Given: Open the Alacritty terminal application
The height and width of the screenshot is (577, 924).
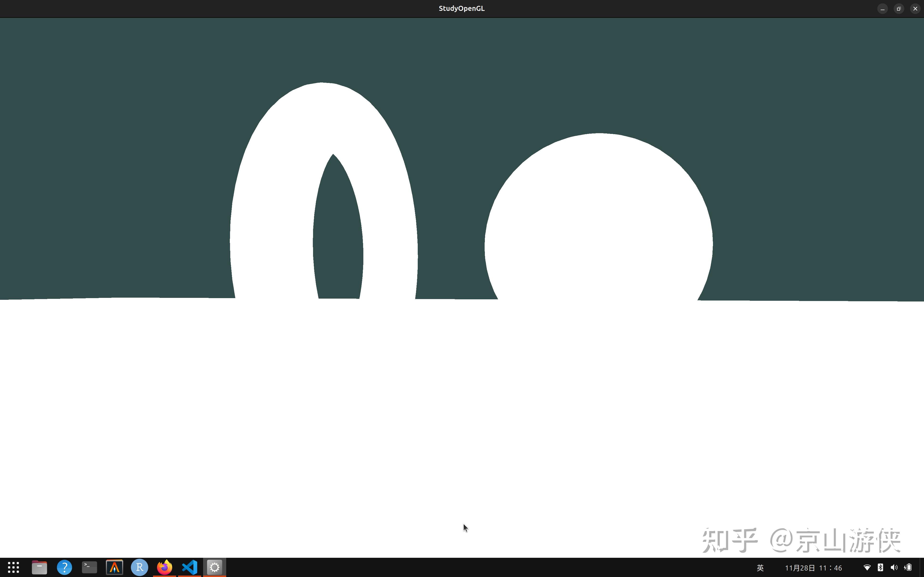Looking at the screenshot, I should coord(115,567).
